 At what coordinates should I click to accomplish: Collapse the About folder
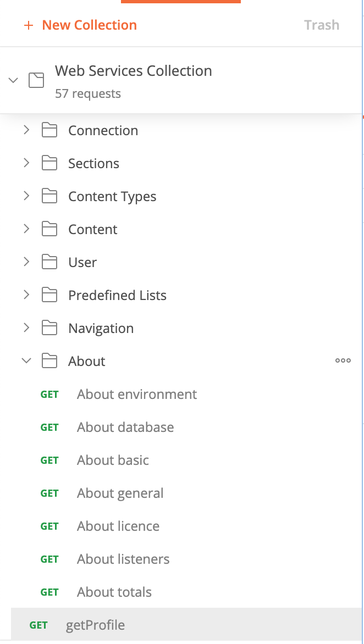[26, 361]
